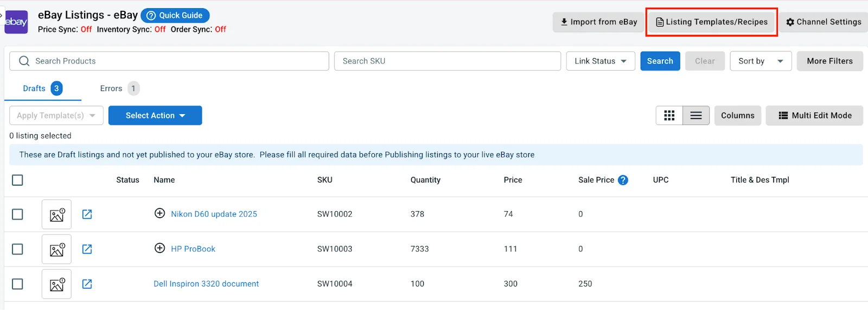Click SKU cell SW10004
868x310 pixels.
(335, 283)
